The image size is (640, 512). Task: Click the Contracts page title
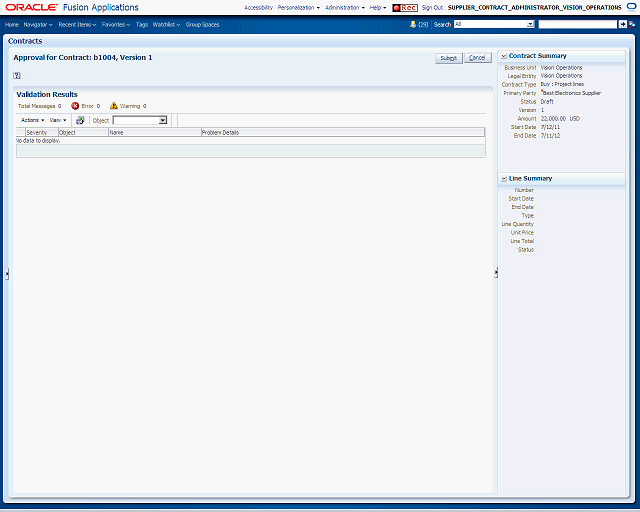[x=25, y=41]
